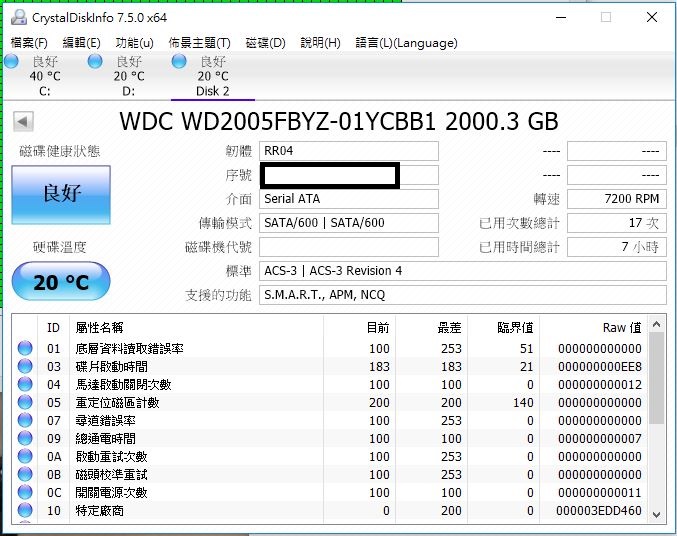Viewport: 677px width, 536px height.
Task: Click the threshold value 51
Action: click(x=526, y=348)
